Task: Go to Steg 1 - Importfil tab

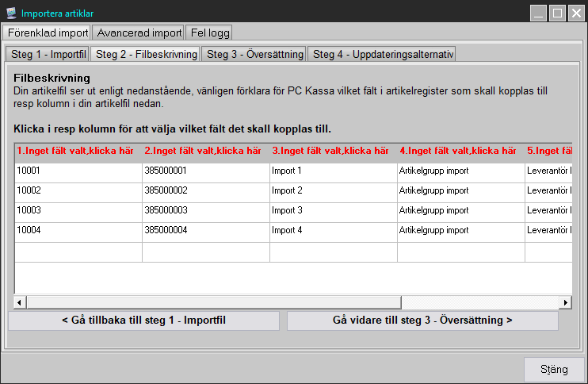Action: (x=48, y=54)
